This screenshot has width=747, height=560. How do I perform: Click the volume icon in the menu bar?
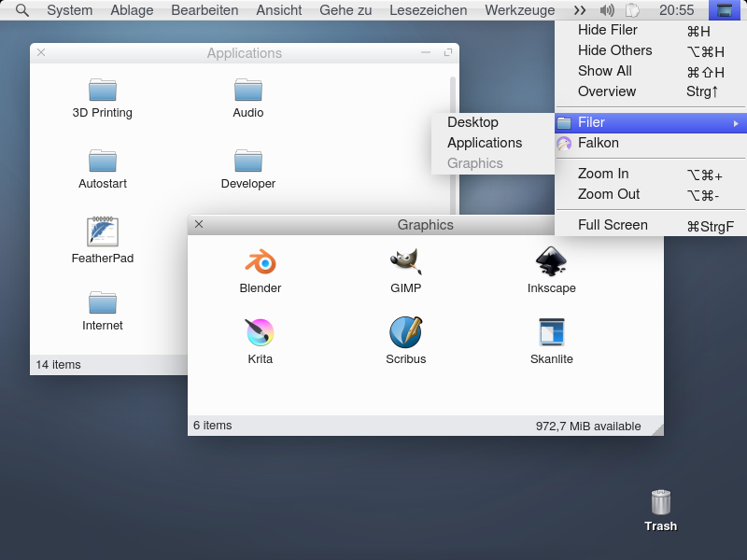coord(607,10)
